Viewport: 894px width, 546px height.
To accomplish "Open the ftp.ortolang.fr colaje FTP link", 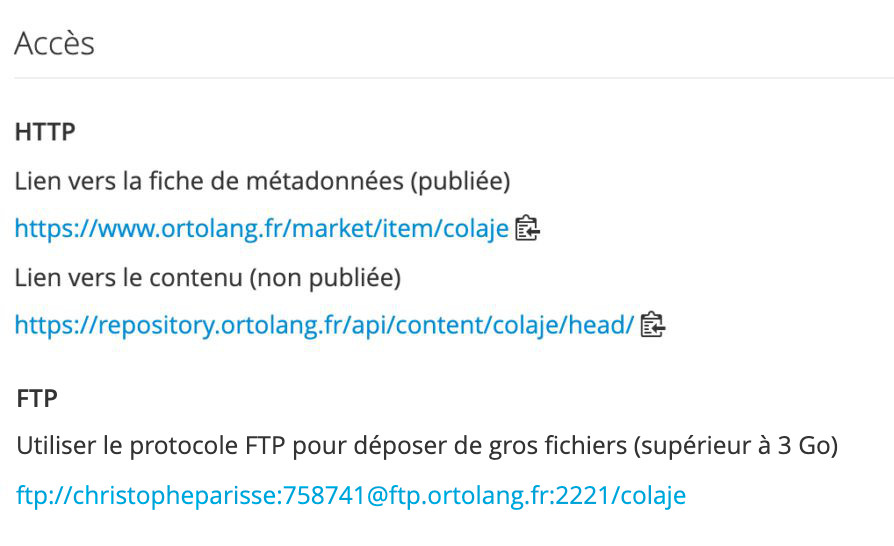I will tap(351, 495).
